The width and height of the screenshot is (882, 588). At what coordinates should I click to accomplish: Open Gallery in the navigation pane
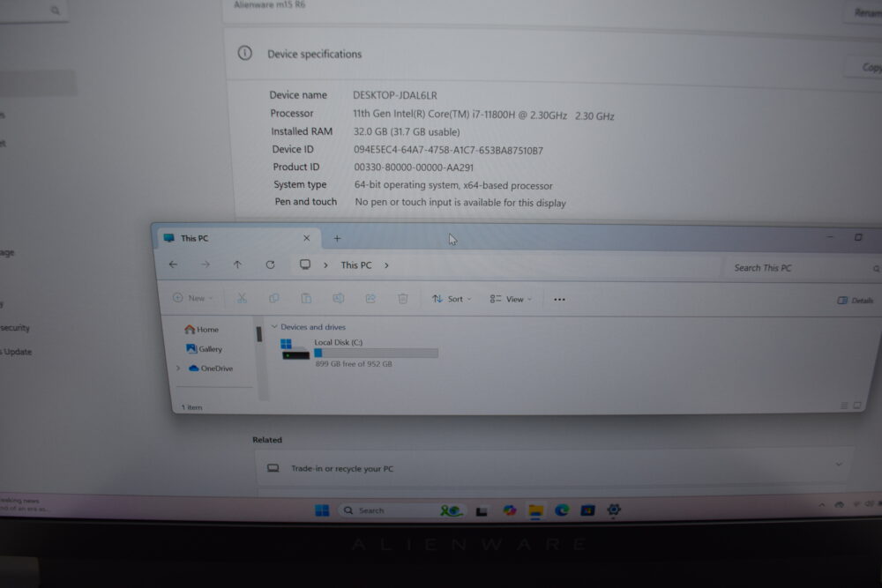point(205,349)
